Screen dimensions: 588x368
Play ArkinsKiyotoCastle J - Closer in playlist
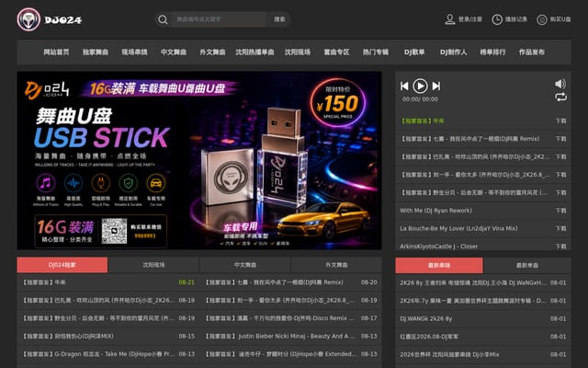click(439, 247)
